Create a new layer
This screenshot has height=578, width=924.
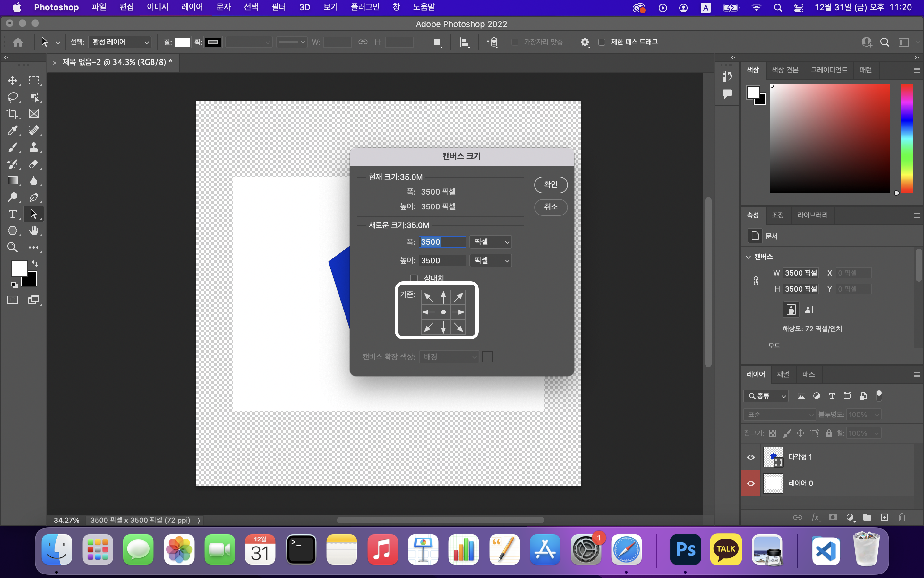click(884, 517)
